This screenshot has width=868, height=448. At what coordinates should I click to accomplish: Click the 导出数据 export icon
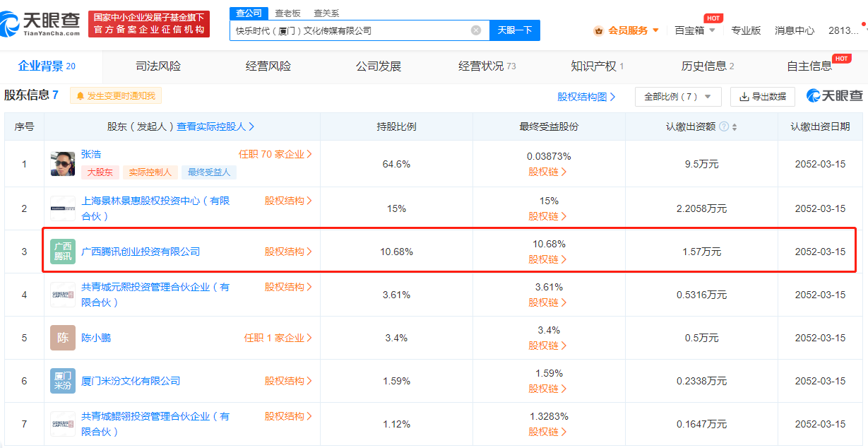(744, 96)
